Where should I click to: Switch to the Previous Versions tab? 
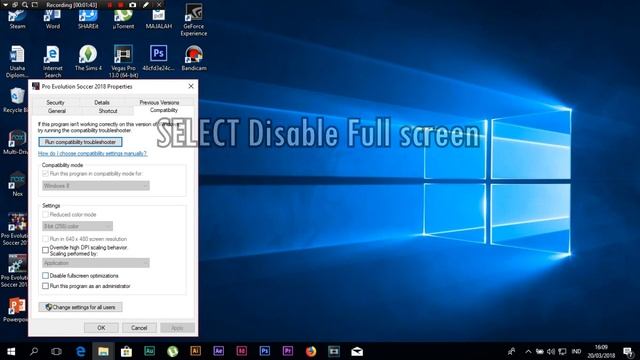(x=159, y=102)
